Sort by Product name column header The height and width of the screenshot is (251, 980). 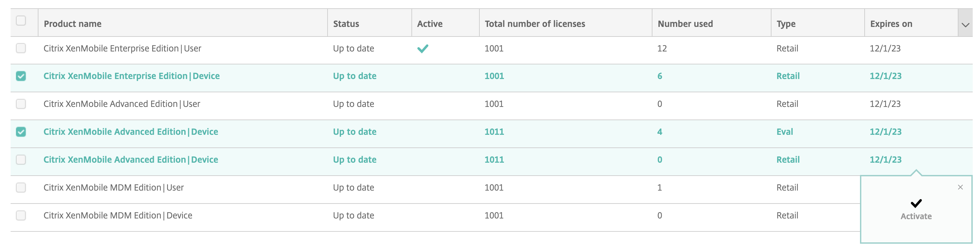point(73,24)
